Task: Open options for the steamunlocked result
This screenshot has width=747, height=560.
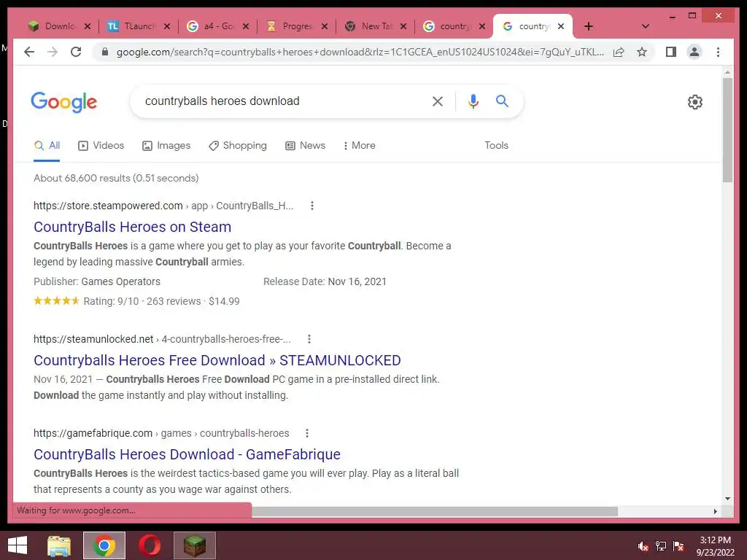Action: pos(309,339)
